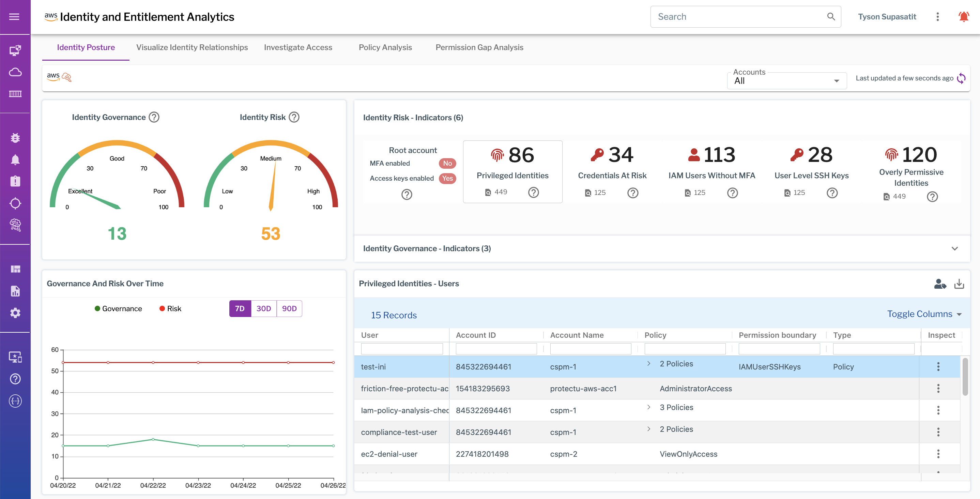
Task: Open the alerts bell icon in the sidebar
Action: (15, 159)
